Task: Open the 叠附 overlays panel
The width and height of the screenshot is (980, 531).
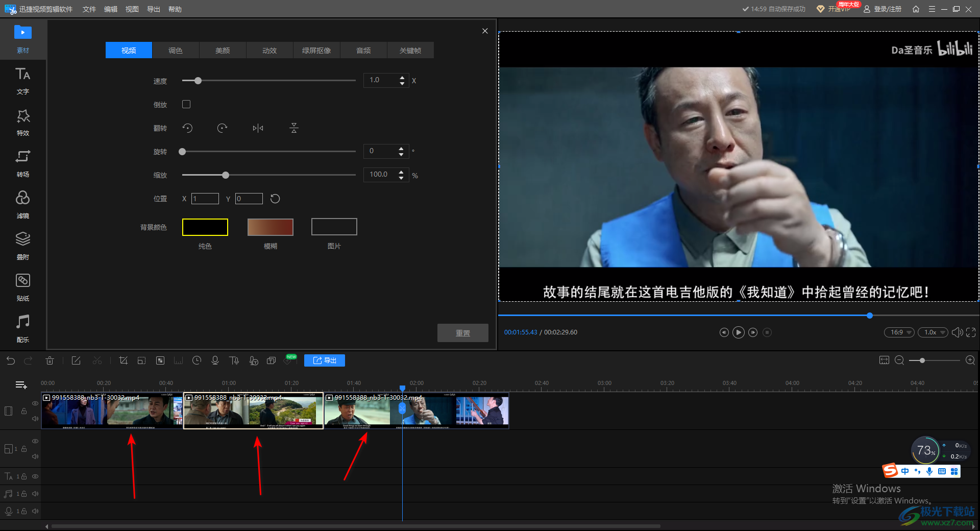Action: (x=23, y=246)
